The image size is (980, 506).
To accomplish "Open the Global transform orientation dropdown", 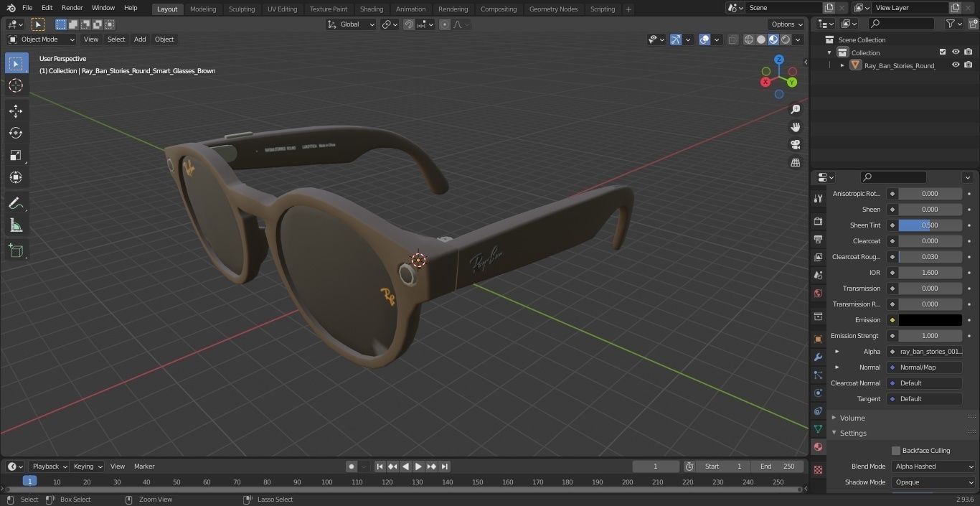I will click(x=352, y=24).
